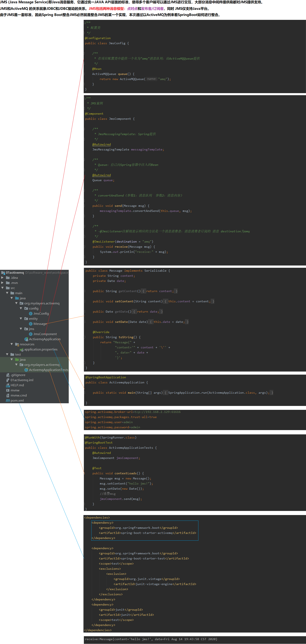This screenshot has width=306, height=644.
Task: Click the spring-boot-starter-activemq artifactId line
Action: pyautogui.click(x=147, y=533)
